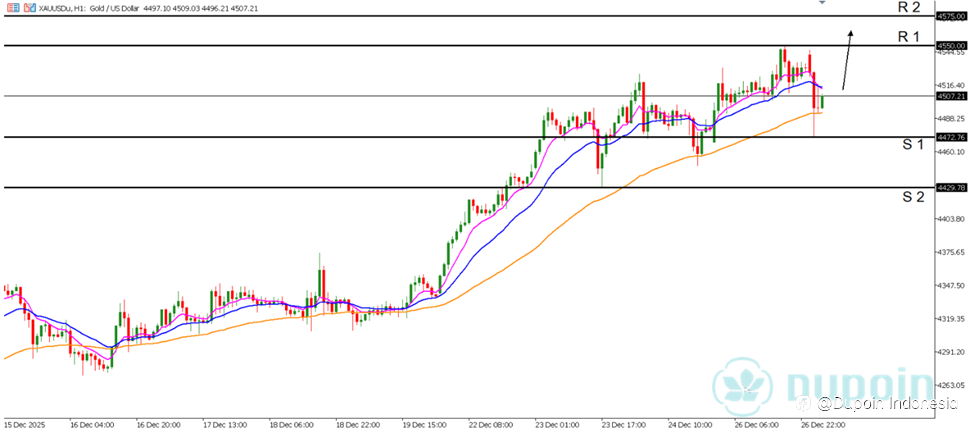Viewport: 970px width, 433px height.
Task: Click the 18 Dec 06:00 time label
Action: 291,426
